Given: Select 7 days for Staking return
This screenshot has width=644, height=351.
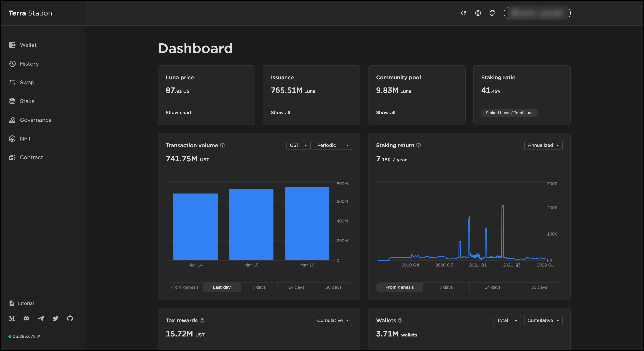Looking at the screenshot, I should [446, 287].
